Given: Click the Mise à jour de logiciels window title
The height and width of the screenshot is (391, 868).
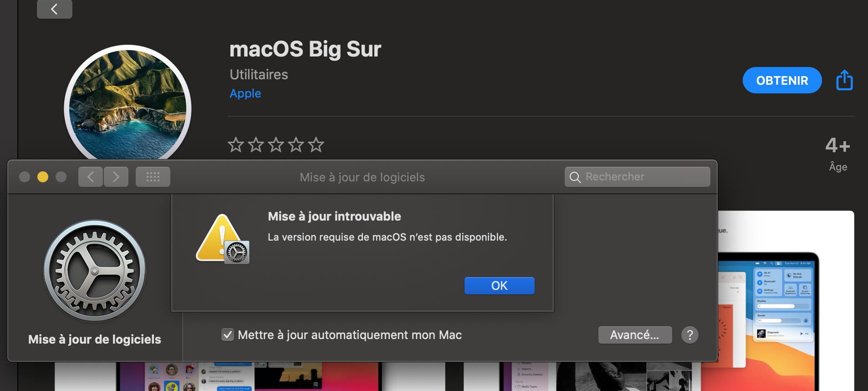Looking at the screenshot, I should click(x=363, y=177).
